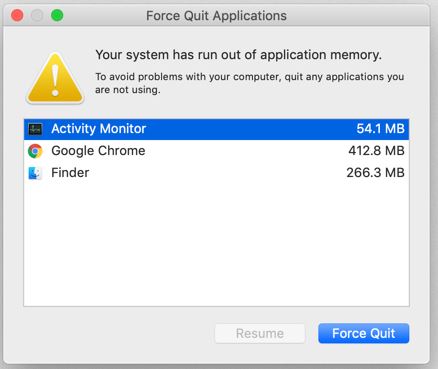
Task: Click the disabled minimize window button
Action: (37, 16)
